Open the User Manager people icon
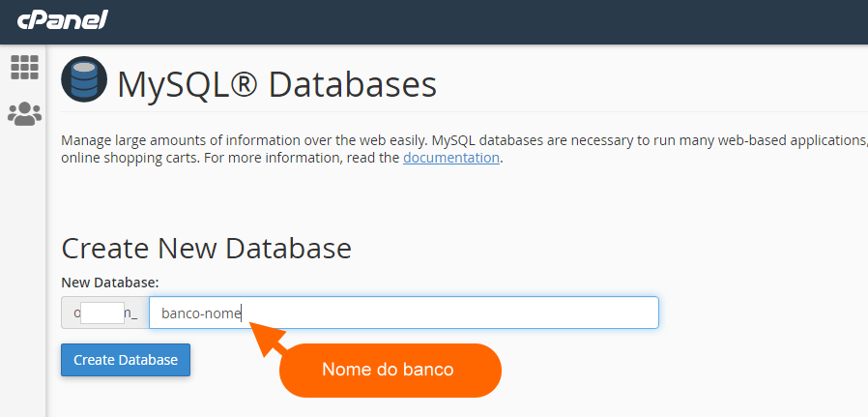 tap(25, 114)
